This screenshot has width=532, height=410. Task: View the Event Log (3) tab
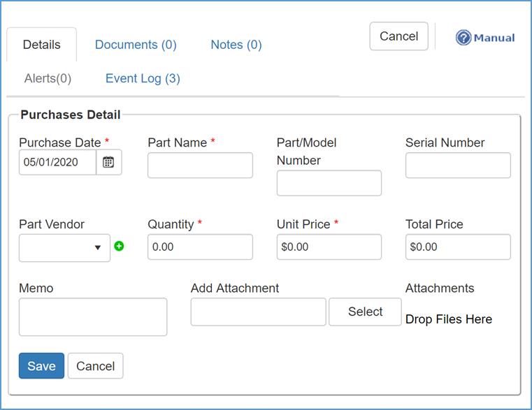(x=143, y=78)
